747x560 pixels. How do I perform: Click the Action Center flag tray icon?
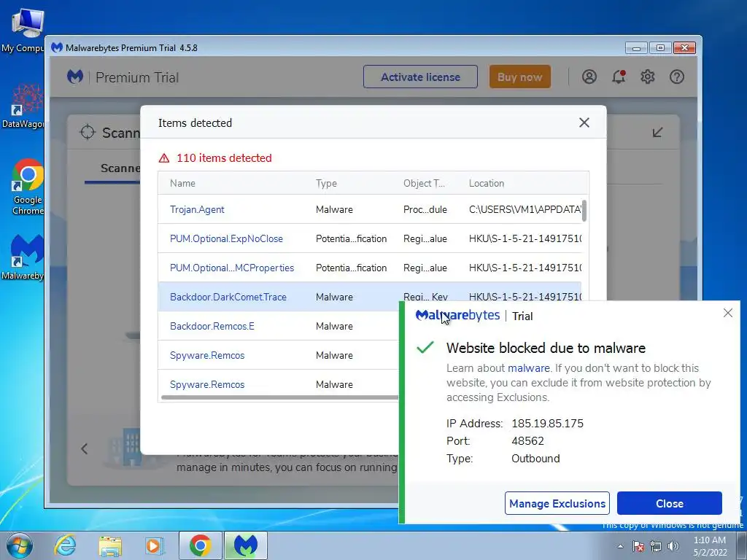tap(638, 546)
